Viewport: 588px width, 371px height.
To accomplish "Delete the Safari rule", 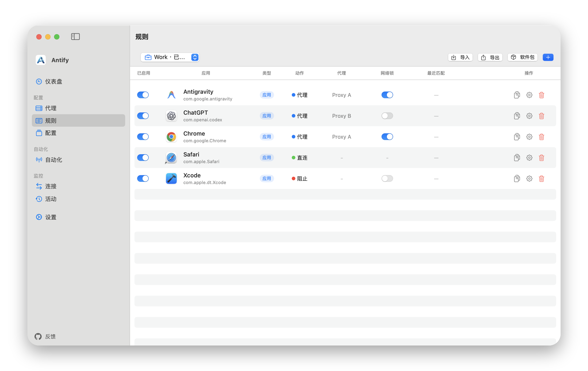I will coord(541,158).
